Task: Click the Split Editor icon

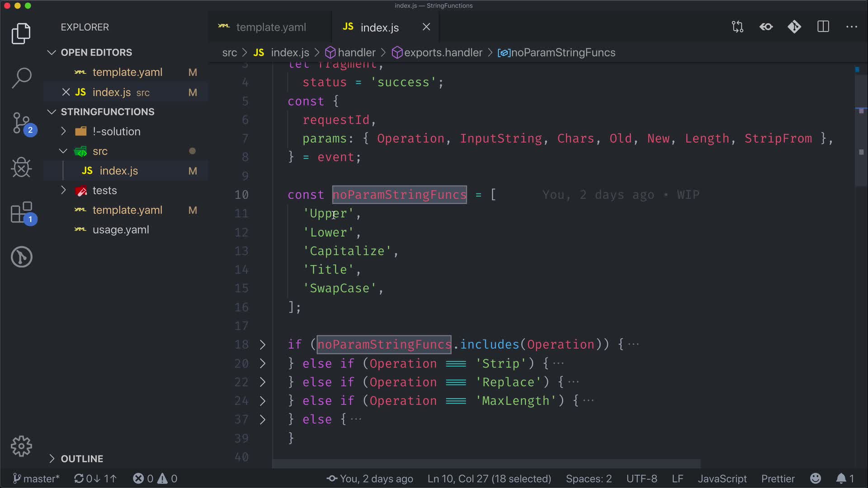Action: 823,27
